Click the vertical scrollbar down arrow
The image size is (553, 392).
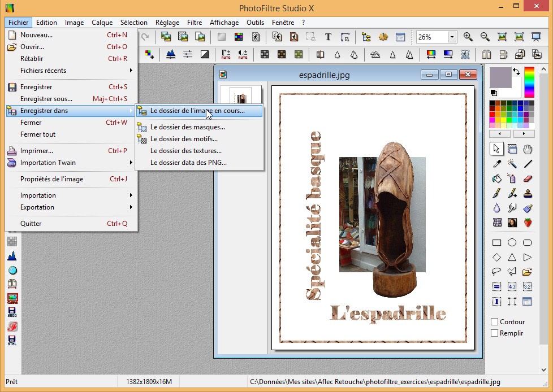click(543, 370)
